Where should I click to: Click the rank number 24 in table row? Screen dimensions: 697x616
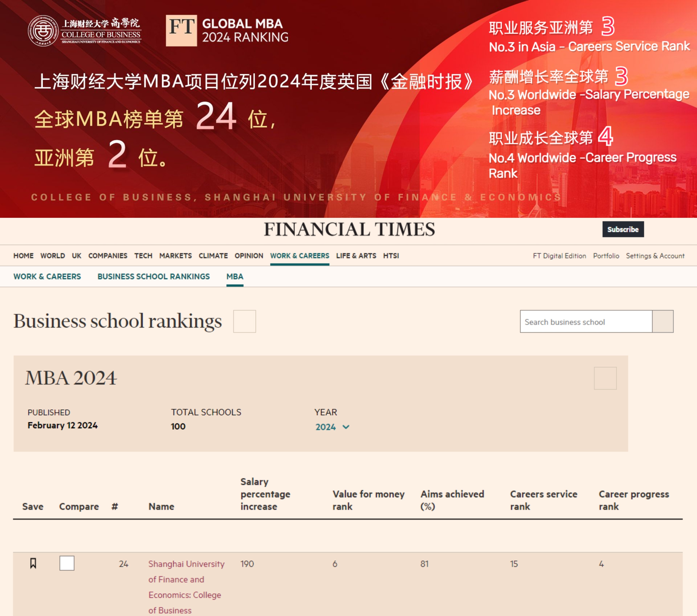pyautogui.click(x=123, y=564)
